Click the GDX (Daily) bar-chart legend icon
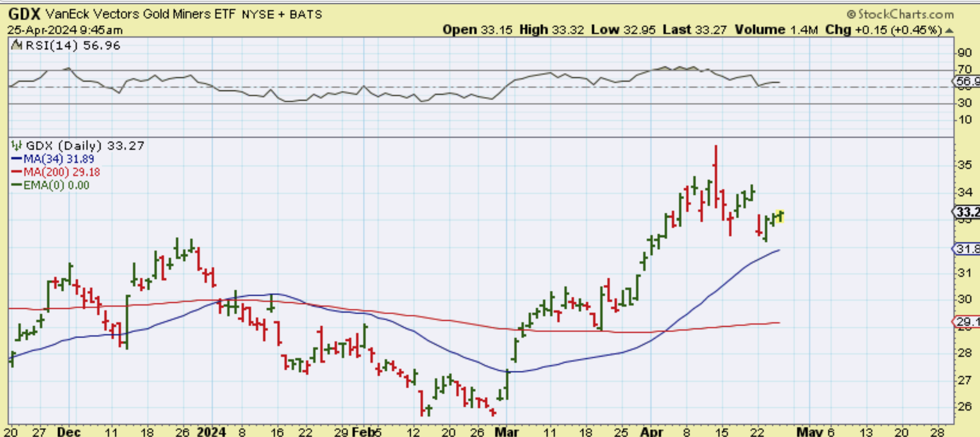980x437 pixels. click(17, 146)
